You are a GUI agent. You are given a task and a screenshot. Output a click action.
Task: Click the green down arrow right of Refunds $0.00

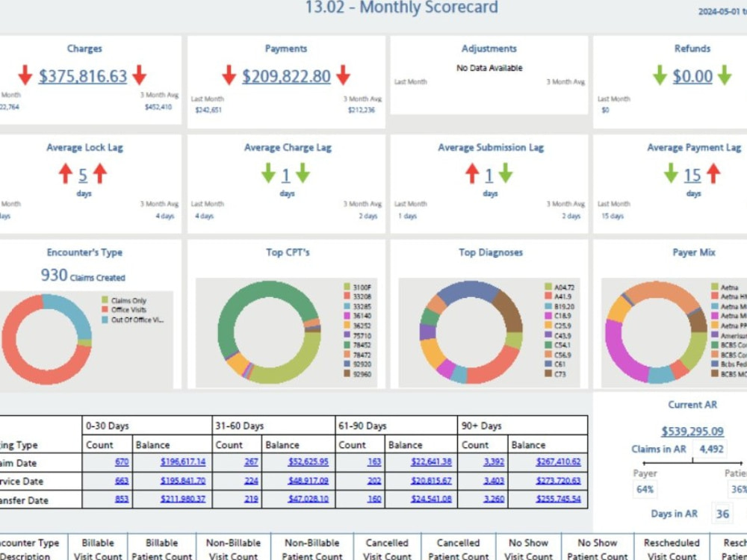725,75
